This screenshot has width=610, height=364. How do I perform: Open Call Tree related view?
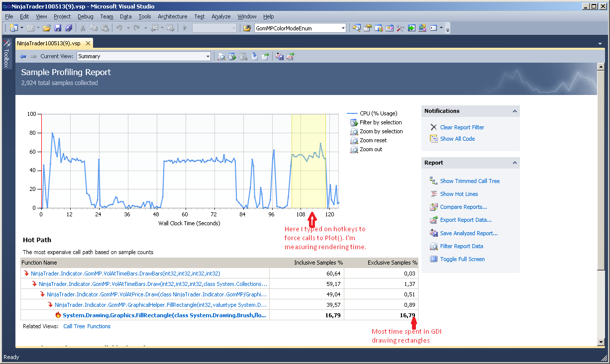(x=74, y=326)
